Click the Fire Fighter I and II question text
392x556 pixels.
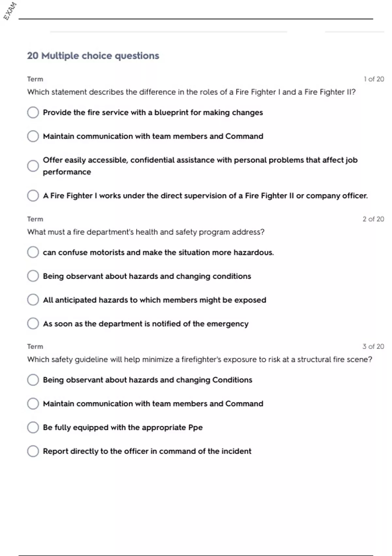[191, 92]
